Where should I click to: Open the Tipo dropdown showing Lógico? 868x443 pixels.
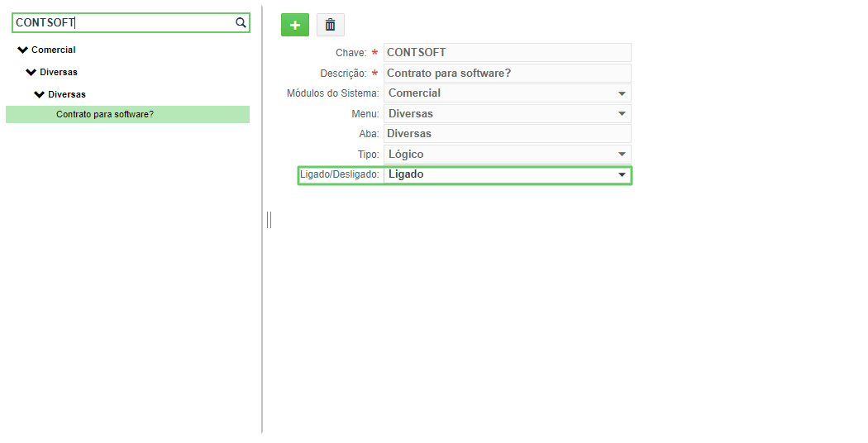pos(507,154)
